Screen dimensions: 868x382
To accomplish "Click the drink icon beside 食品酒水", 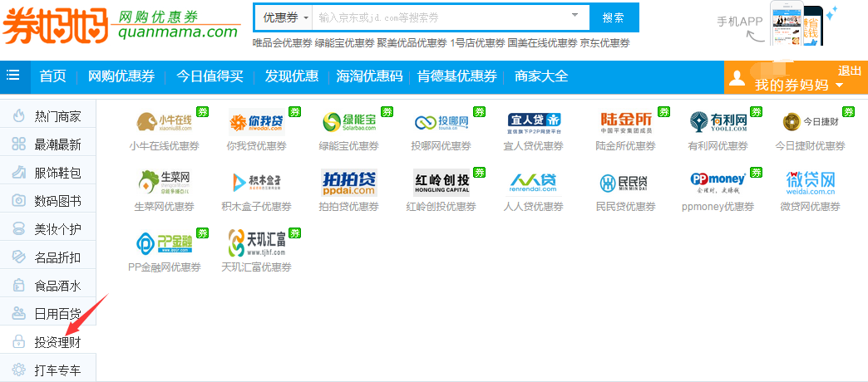I will point(19,286).
